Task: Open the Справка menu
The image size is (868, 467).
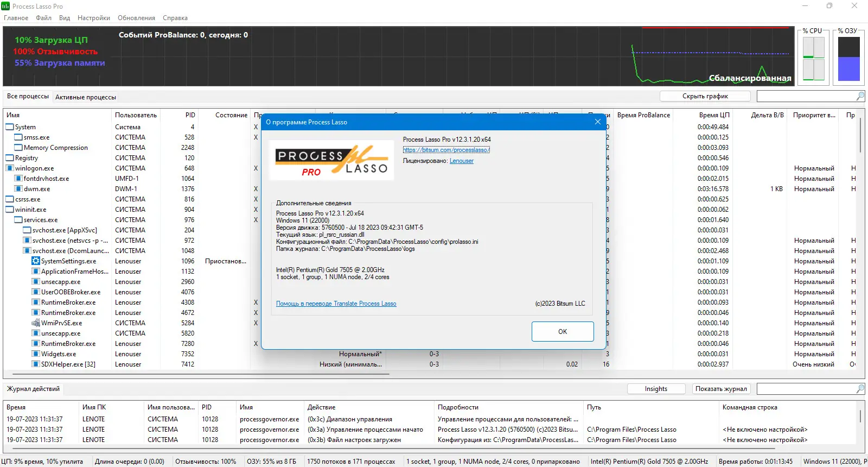Action: (175, 18)
